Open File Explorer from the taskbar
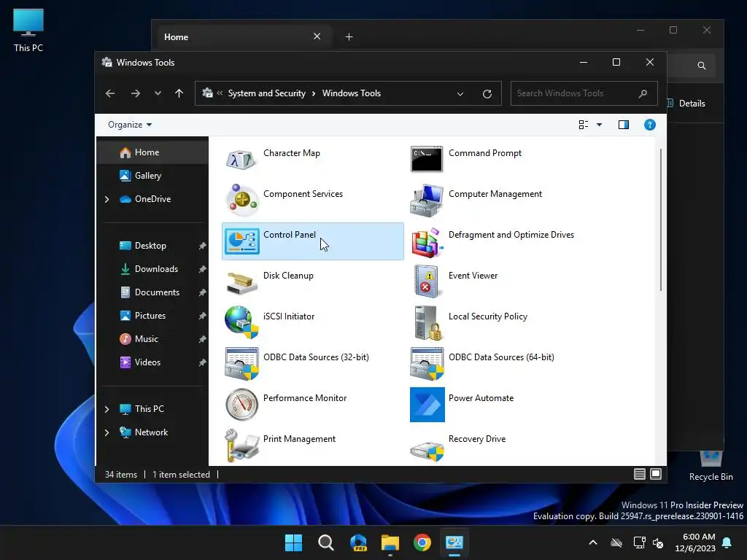747x560 pixels. [390, 542]
